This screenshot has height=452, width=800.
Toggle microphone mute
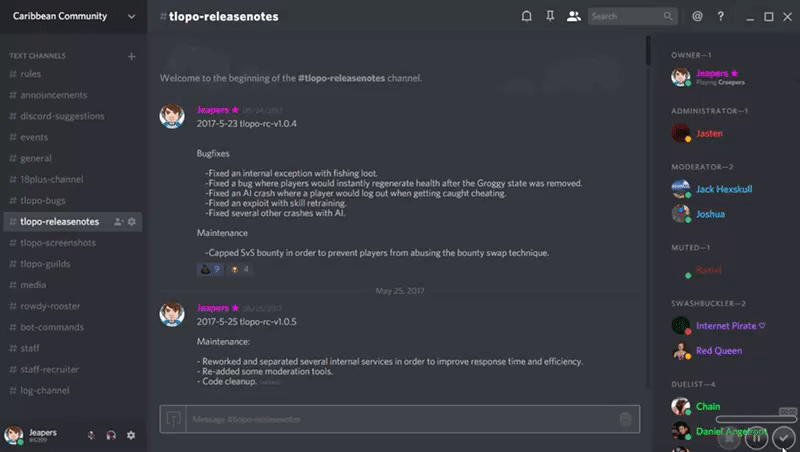coord(92,435)
